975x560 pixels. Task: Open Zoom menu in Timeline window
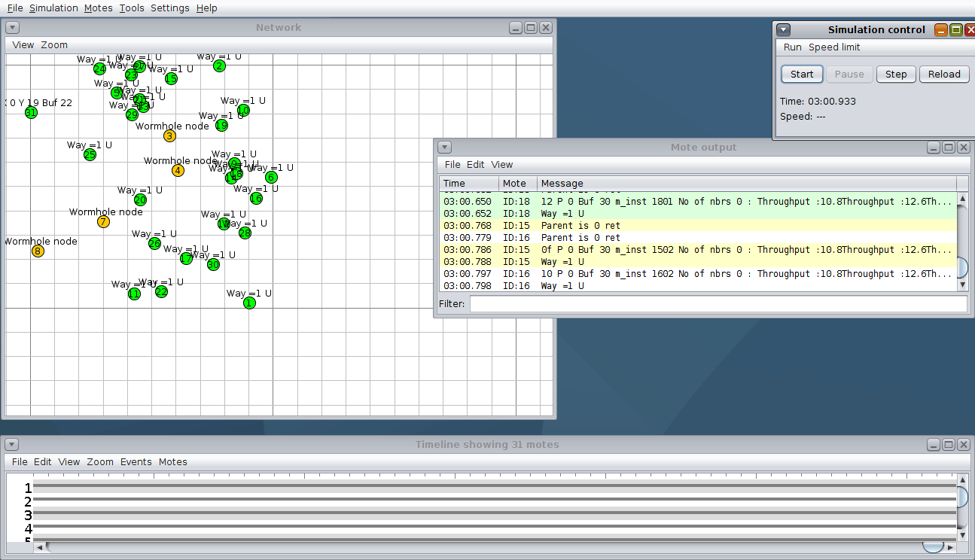[x=100, y=462]
